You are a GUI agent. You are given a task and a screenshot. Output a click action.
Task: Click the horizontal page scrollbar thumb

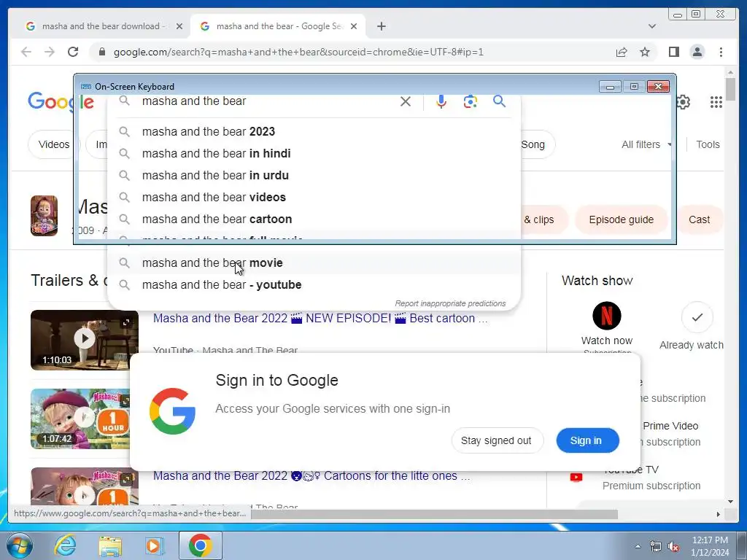pyautogui.click(x=434, y=514)
